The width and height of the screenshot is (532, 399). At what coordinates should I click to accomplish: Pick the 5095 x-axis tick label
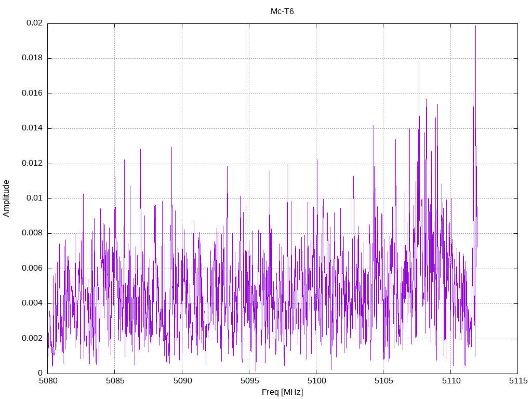coord(249,381)
